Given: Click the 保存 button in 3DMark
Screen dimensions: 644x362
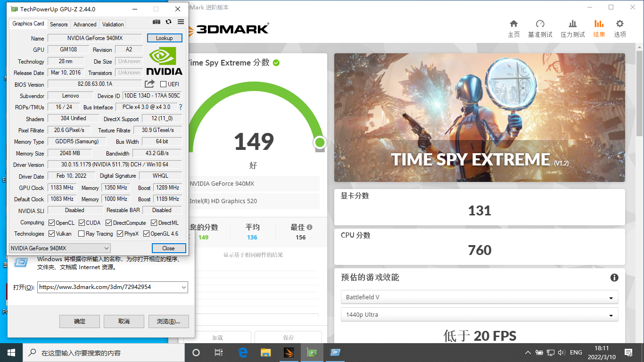Looking at the screenshot, I should (x=289, y=337).
